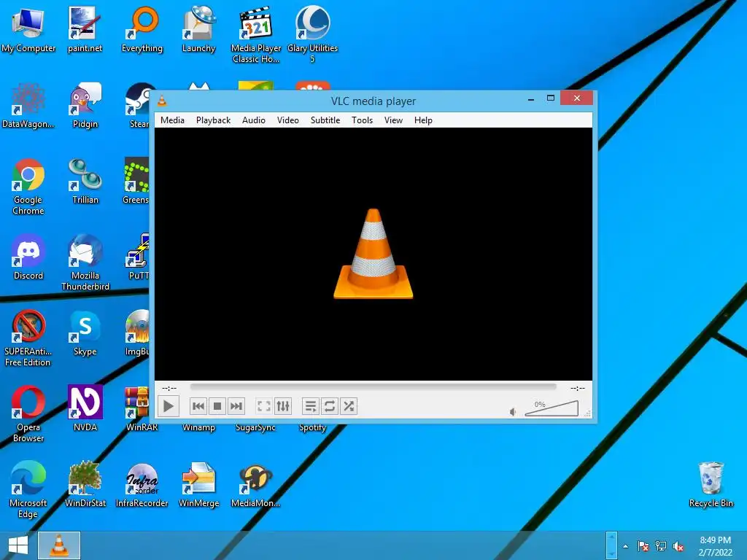The height and width of the screenshot is (560, 747).
Task: Open the Tools menu
Action: pos(362,120)
